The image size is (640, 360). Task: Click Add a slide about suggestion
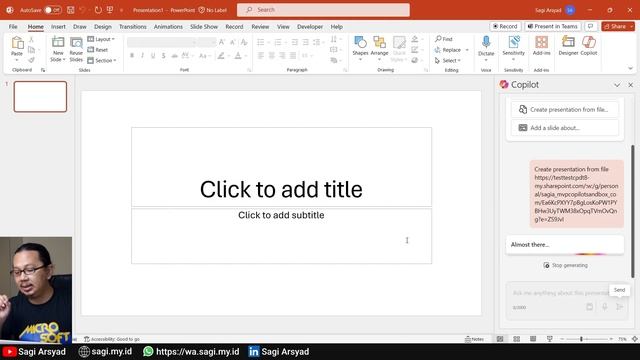[564, 128]
